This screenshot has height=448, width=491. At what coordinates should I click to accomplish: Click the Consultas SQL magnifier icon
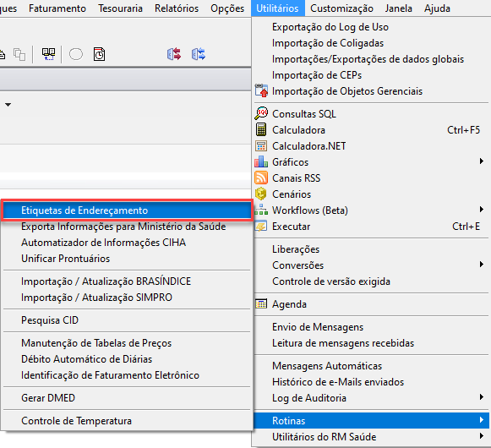(x=261, y=113)
